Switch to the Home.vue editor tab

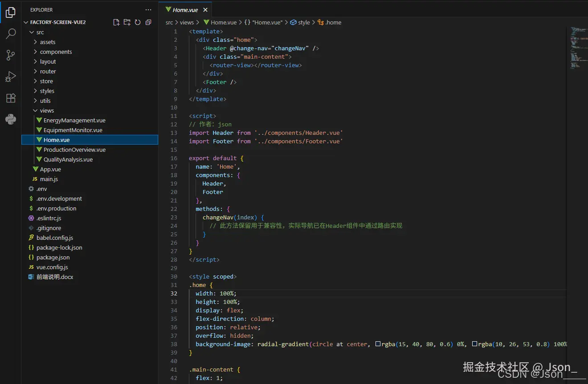click(x=185, y=10)
